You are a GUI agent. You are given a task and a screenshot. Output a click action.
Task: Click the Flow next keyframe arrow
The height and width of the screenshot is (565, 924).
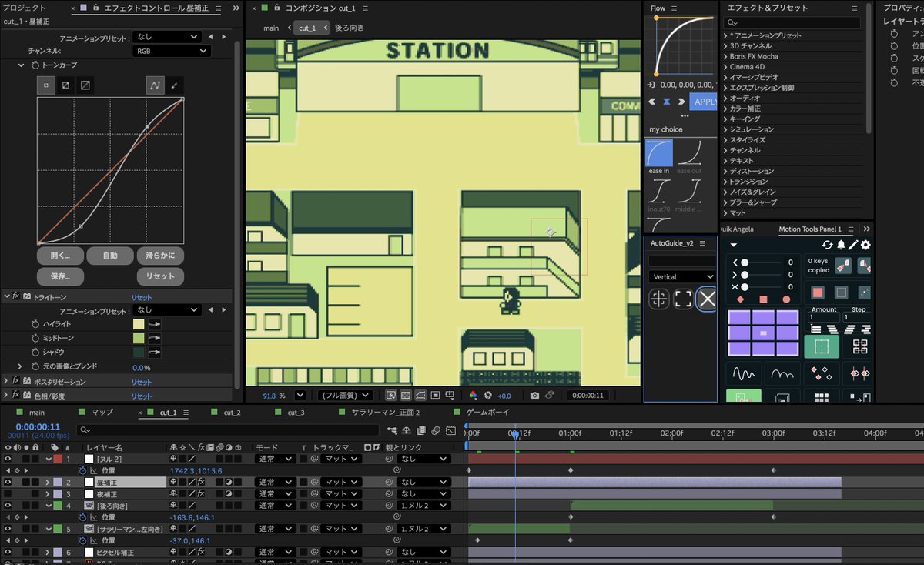pos(681,102)
